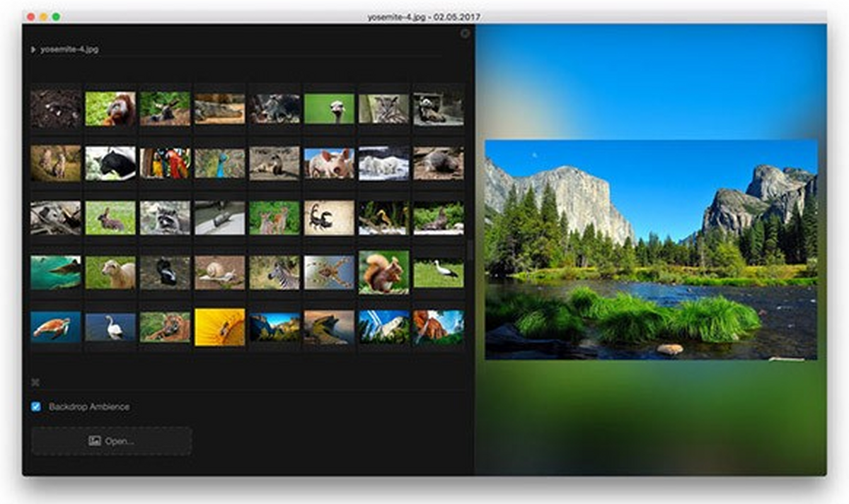Select the owl thumbnail
The width and height of the screenshot is (849, 504).
(x=383, y=109)
